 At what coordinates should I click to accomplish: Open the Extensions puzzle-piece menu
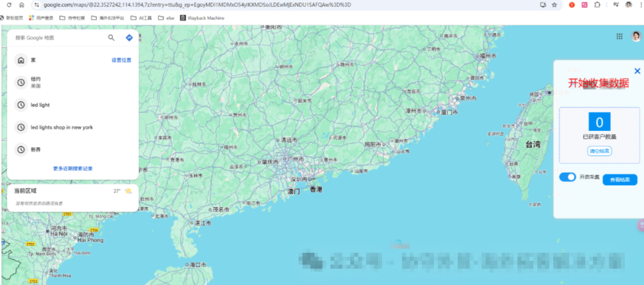click(597, 5)
